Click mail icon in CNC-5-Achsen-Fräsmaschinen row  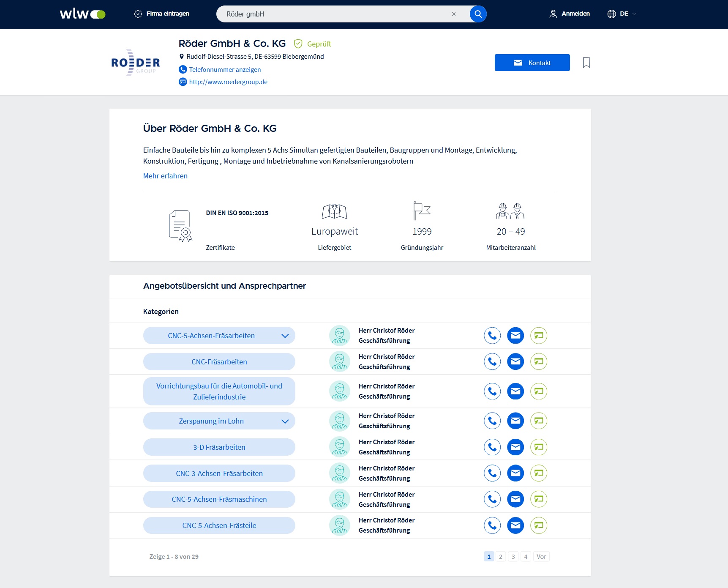pyautogui.click(x=515, y=499)
